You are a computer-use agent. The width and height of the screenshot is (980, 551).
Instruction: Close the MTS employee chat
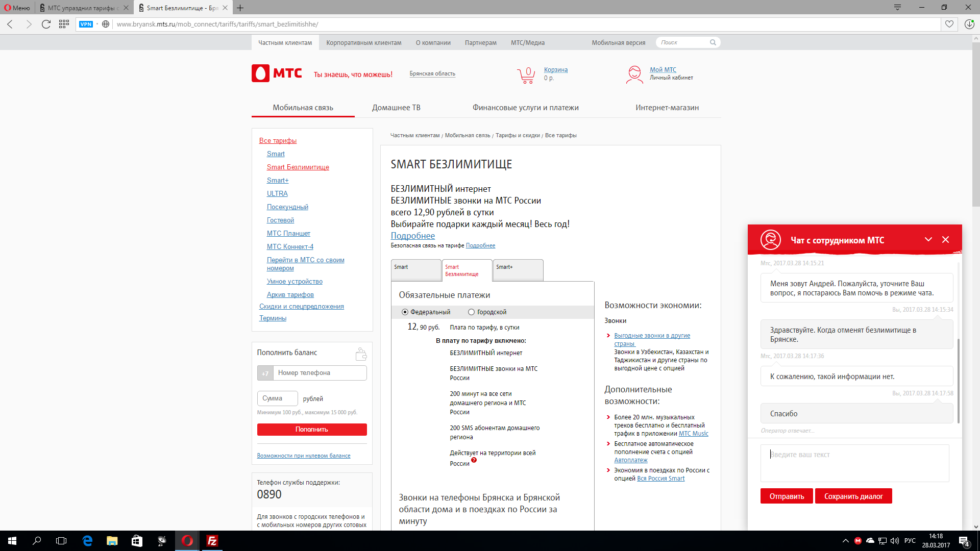pos(945,240)
